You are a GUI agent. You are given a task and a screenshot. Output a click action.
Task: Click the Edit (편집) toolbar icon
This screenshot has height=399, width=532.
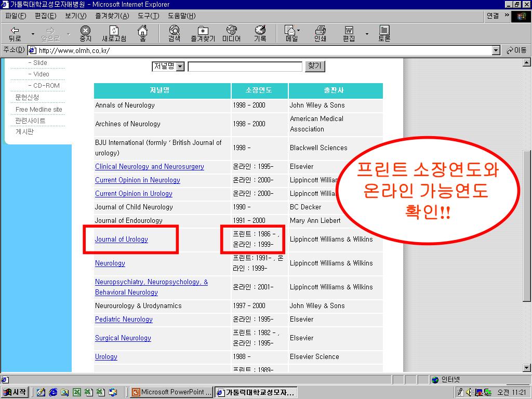coord(349,34)
